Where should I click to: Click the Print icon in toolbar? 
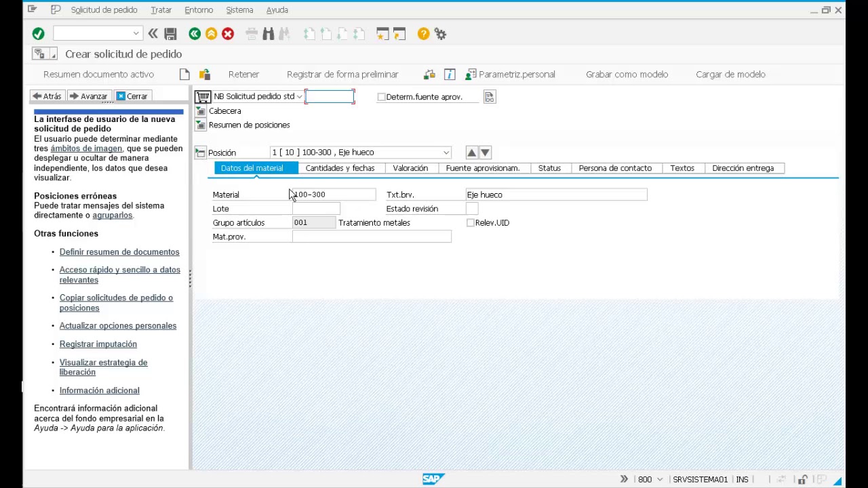pos(252,34)
